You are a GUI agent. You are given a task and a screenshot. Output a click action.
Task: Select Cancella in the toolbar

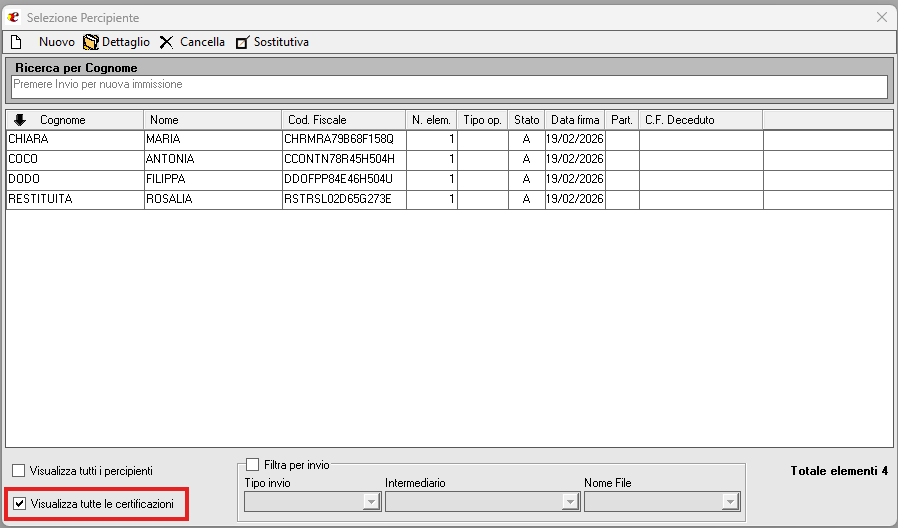pyautogui.click(x=202, y=42)
